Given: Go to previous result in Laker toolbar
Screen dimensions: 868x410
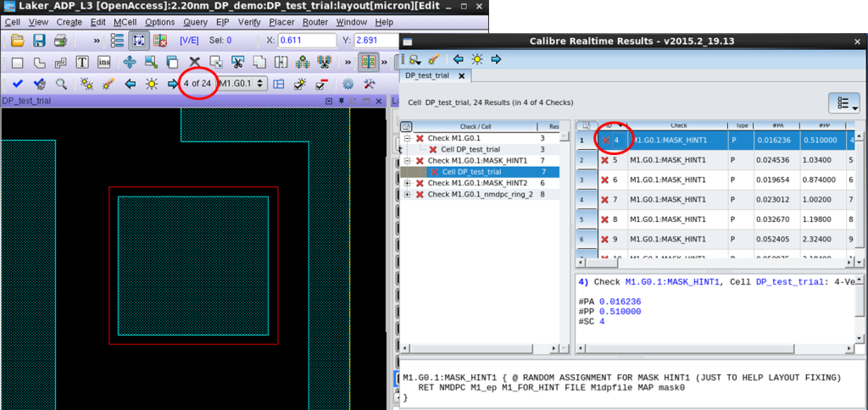Looking at the screenshot, I should click(x=130, y=84).
